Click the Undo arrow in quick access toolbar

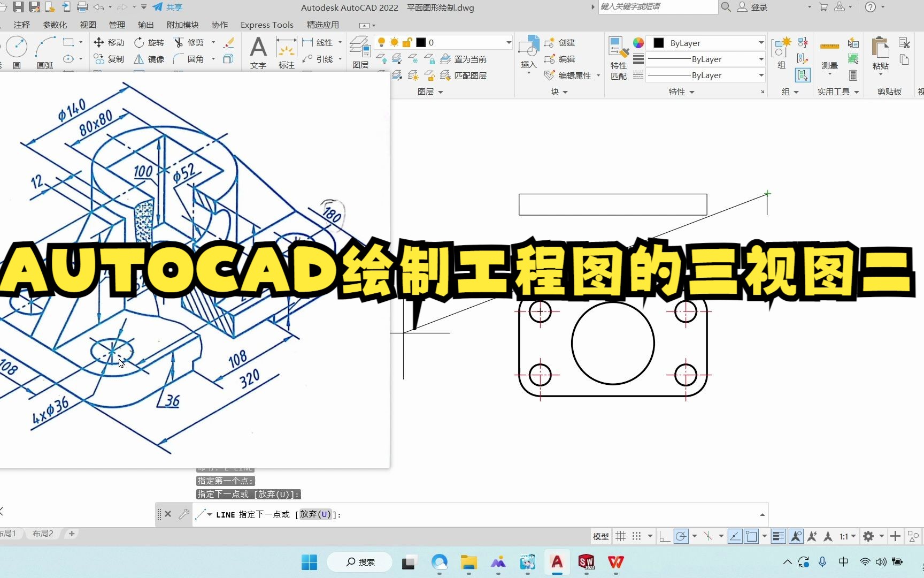(98, 7)
